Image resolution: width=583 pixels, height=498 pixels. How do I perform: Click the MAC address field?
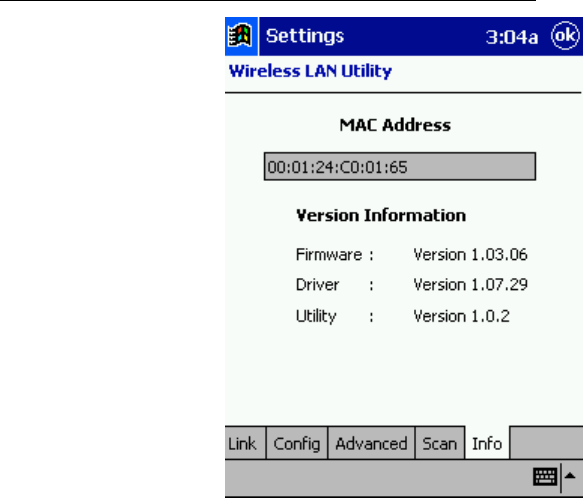[x=400, y=166]
